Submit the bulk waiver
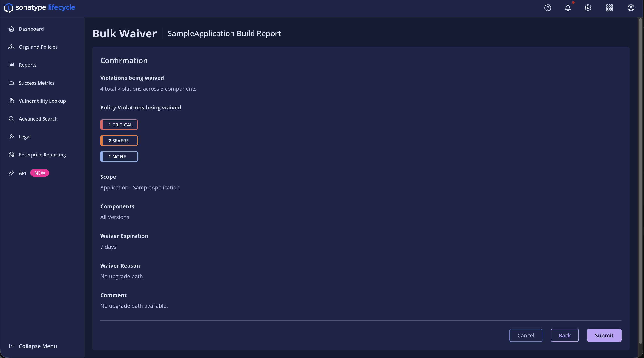The width and height of the screenshot is (644, 358). pyautogui.click(x=604, y=335)
